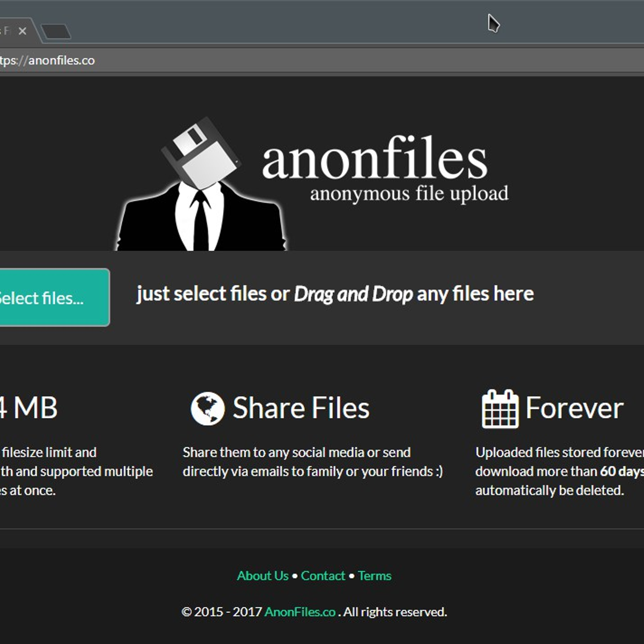This screenshot has width=644, height=644.
Task: Open a new browser tab
Action: click(56, 32)
